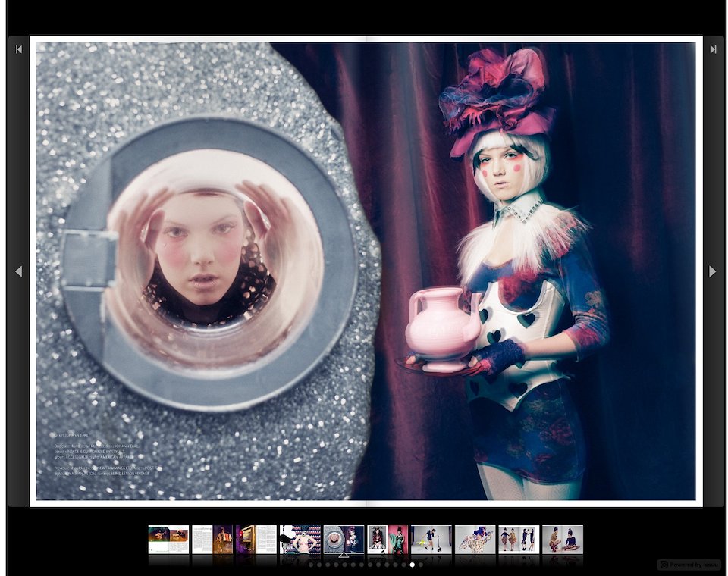Click the highlighted white pagination dot

pyautogui.click(x=413, y=565)
